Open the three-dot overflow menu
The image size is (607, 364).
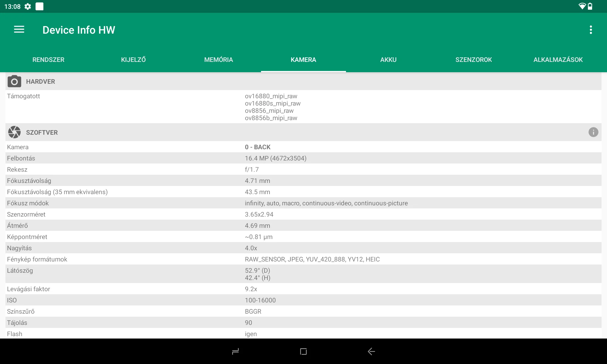(x=591, y=30)
